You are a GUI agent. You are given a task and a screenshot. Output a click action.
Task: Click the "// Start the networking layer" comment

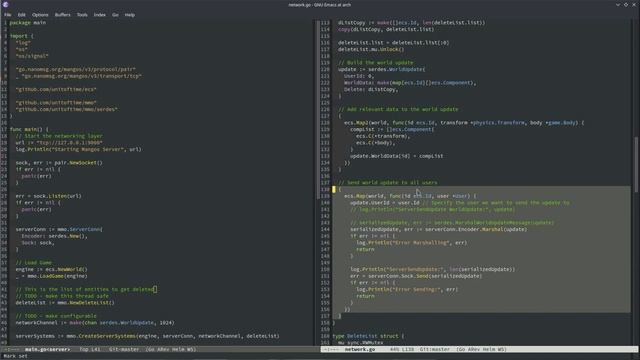point(59,136)
